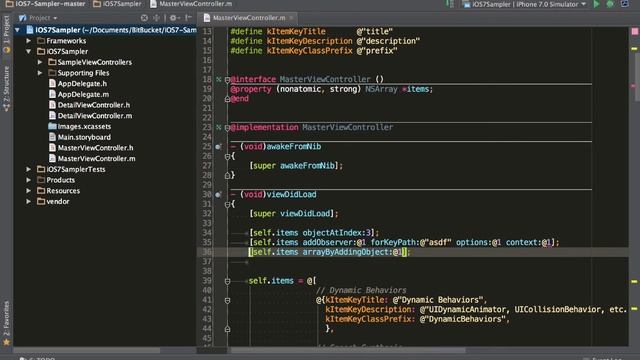This screenshot has width=640, height=360.
Task: Run the iOS7Sampler configuration
Action: tap(596, 4)
